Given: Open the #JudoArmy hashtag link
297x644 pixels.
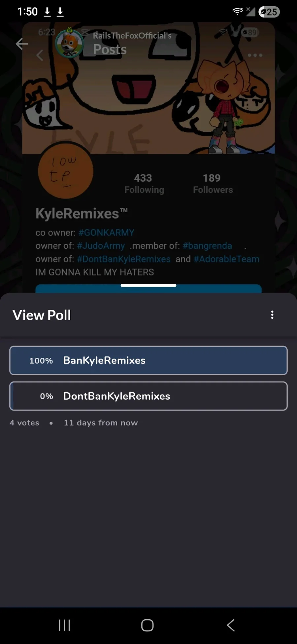Looking at the screenshot, I should click(101, 246).
